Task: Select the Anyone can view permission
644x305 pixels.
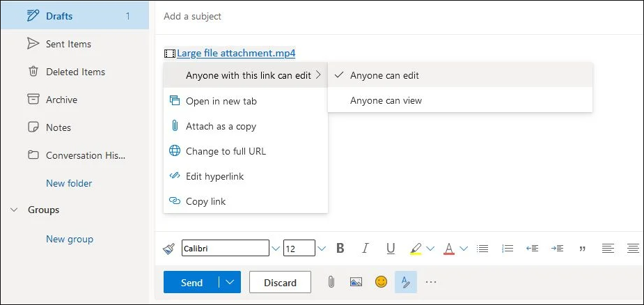Action: (460, 100)
